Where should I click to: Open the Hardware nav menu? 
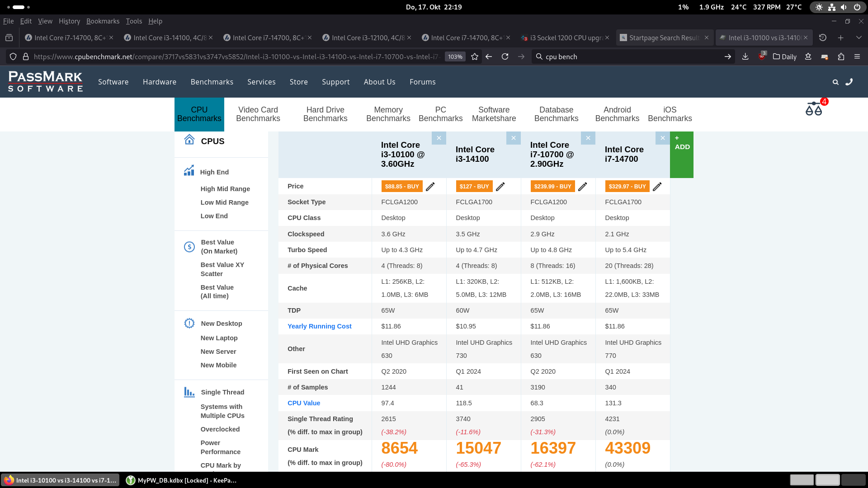point(160,82)
